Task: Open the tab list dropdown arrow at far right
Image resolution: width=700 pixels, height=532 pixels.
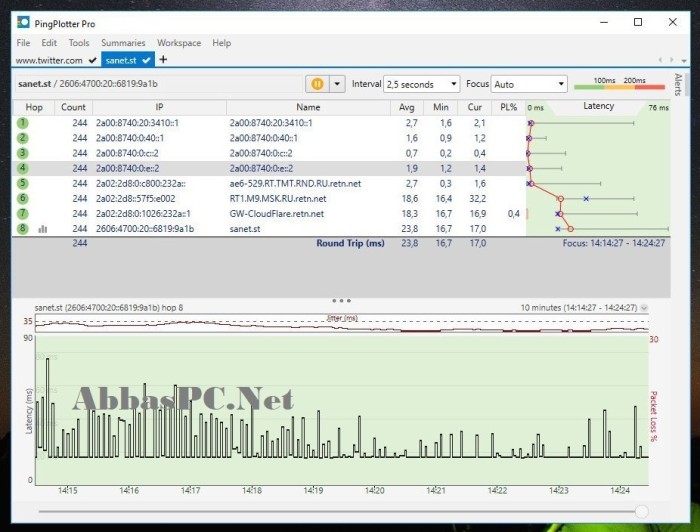Action: coord(683,60)
